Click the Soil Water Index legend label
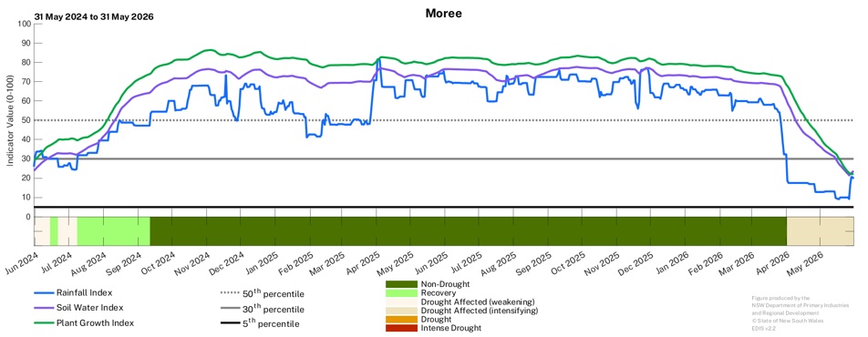868x337 pixels. coord(89,308)
